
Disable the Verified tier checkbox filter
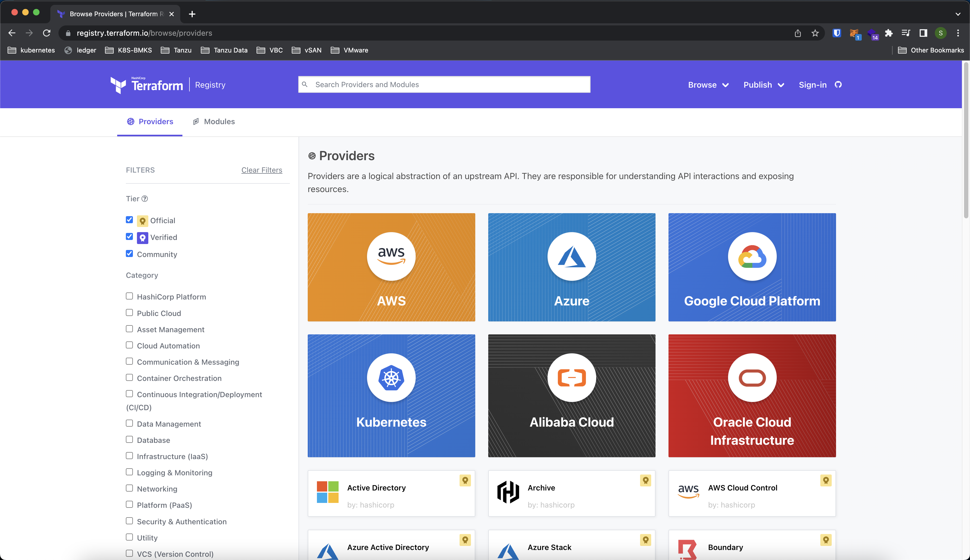[x=129, y=237]
